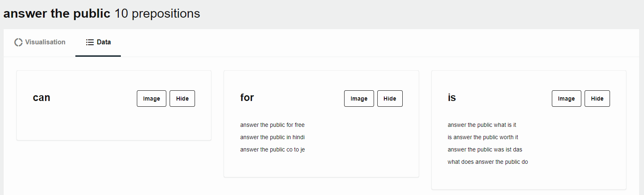Click the Data list icon

coord(90,42)
